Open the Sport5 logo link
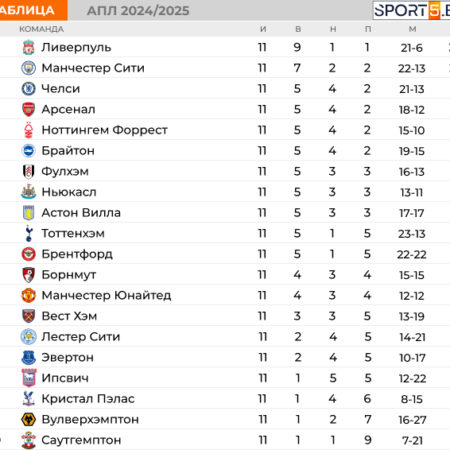 click(411, 11)
